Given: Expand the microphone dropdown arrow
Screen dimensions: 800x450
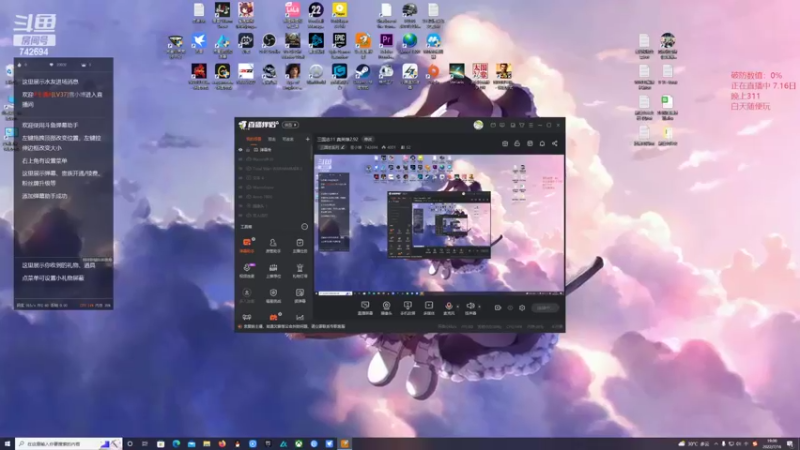Looking at the screenshot, I should [457, 307].
